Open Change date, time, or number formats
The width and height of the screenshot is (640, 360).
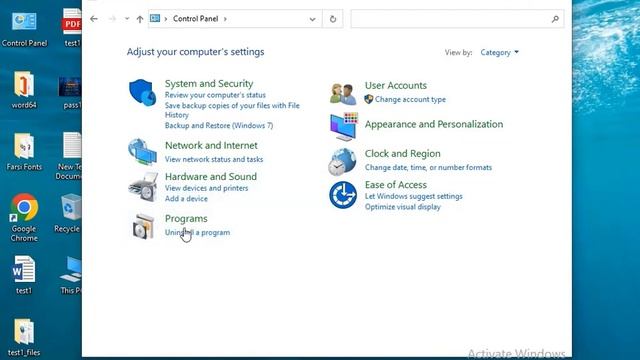pyautogui.click(x=428, y=167)
